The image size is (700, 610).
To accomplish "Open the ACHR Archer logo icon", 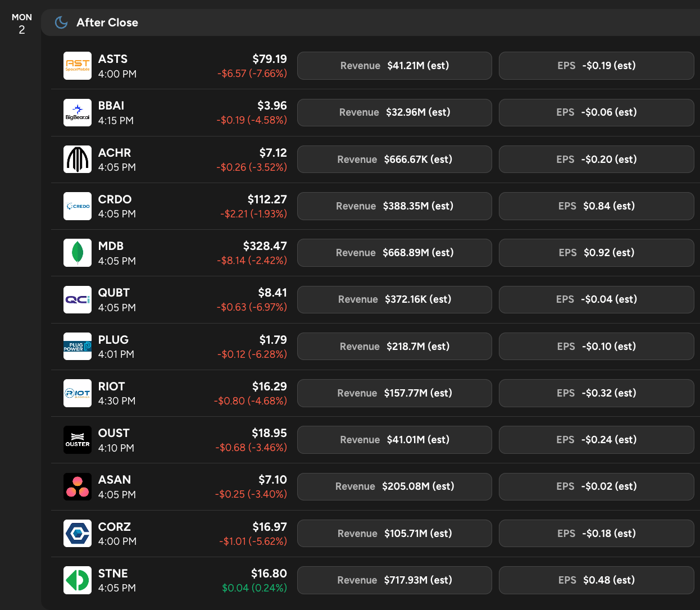I will pos(78,160).
